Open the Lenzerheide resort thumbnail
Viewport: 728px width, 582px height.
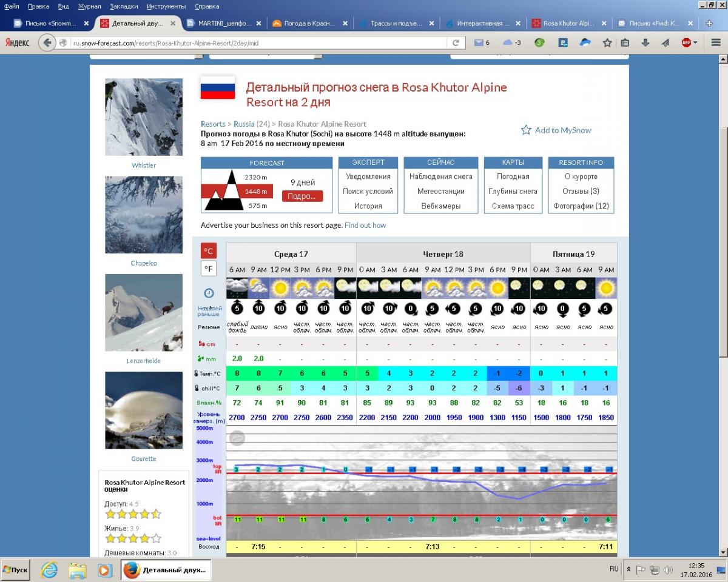coord(144,313)
